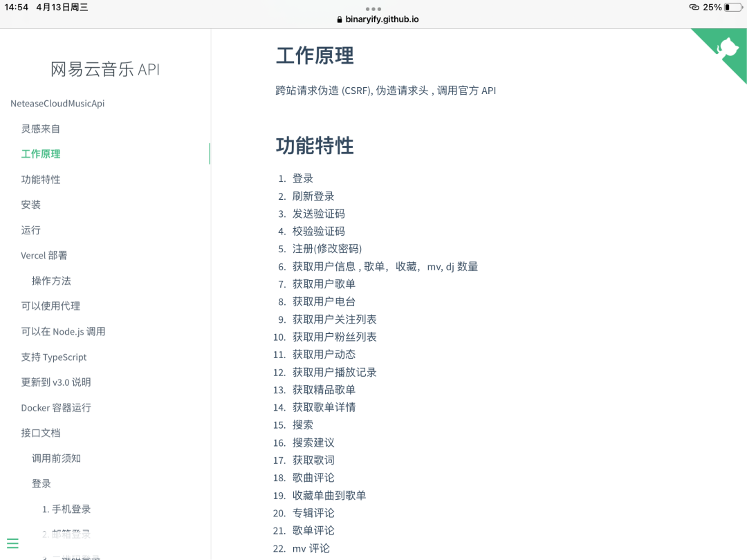Image resolution: width=747 pixels, height=560 pixels.
Task: Click list item 校验验证码
Action: (319, 232)
